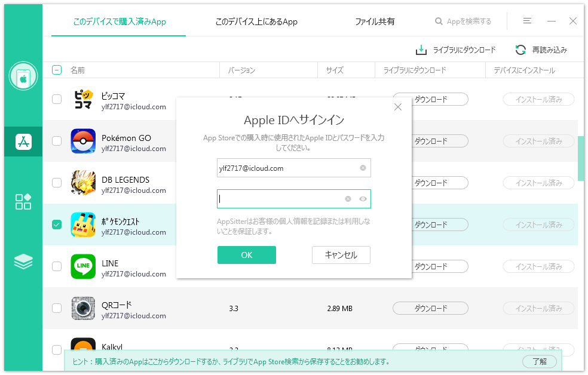This screenshot has width=588, height=375.
Task: Switch to このデバイスで購入済みApp tab
Action: 120,21
